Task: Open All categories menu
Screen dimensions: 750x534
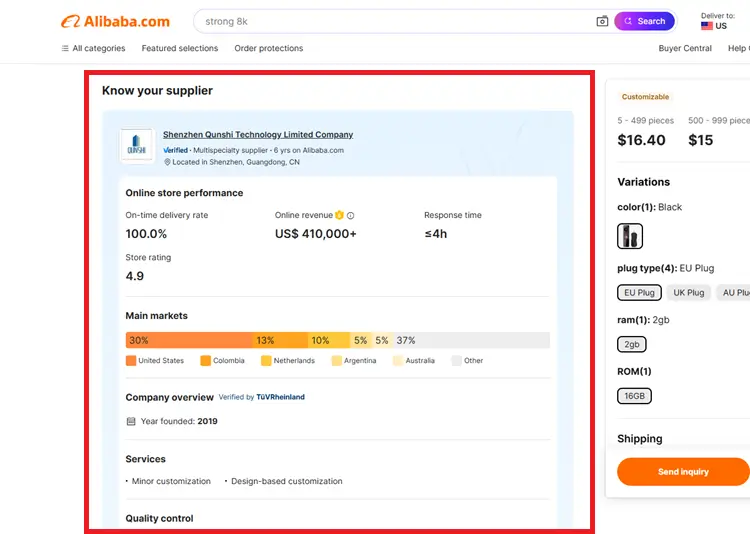Action: 93,48
